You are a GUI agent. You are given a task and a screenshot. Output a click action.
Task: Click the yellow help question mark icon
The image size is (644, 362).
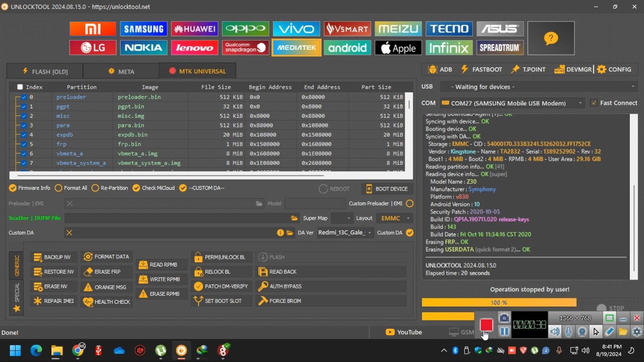coord(551,38)
